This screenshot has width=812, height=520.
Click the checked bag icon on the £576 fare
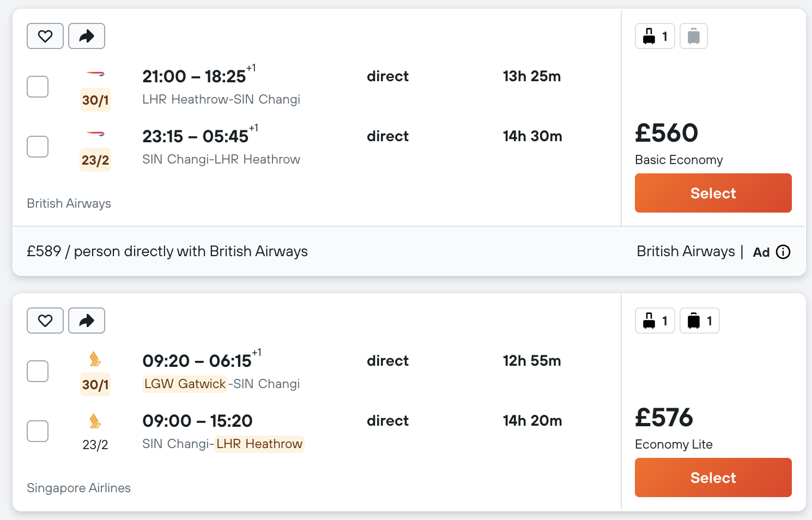pos(700,321)
